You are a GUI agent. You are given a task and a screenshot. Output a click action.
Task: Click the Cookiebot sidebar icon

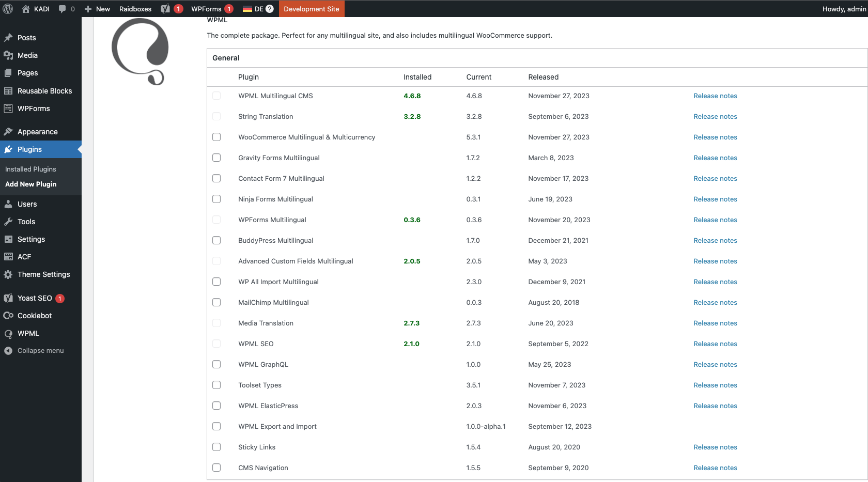tap(8, 316)
